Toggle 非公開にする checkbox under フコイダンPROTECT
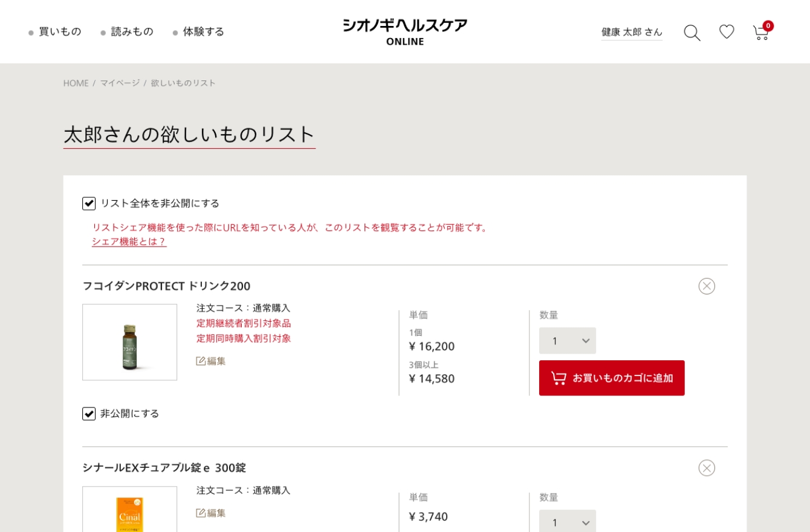 coord(89,414)
